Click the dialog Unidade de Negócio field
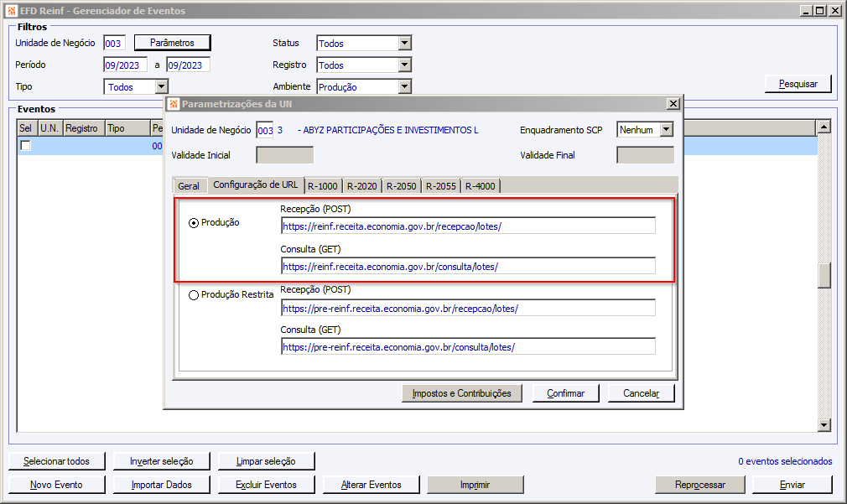The width and height of the screenshot is (847, 504). [265, 130]
